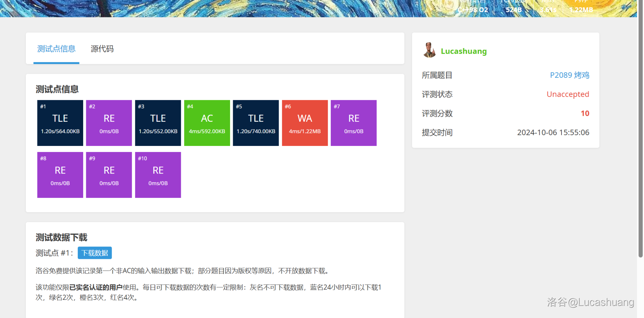This screenshot has height=318, width=644.
Task: Click the 下载数据 button
Action: (x=95, y=253)
